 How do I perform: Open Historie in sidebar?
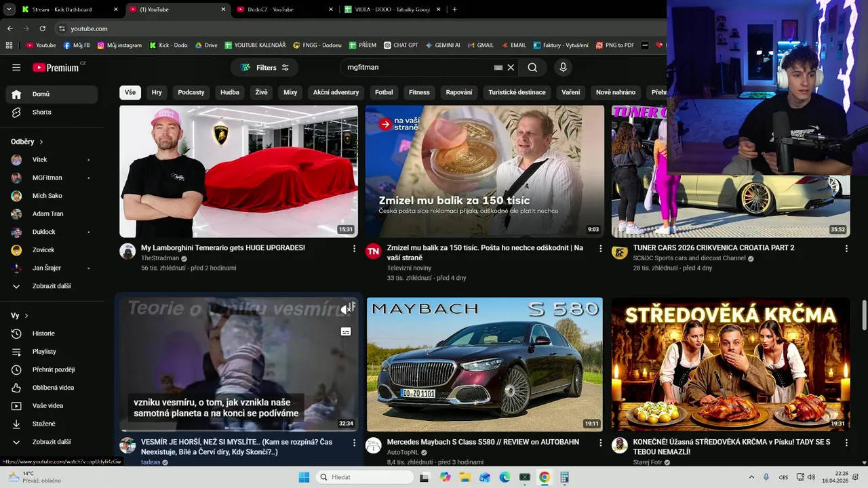[52, 333]
